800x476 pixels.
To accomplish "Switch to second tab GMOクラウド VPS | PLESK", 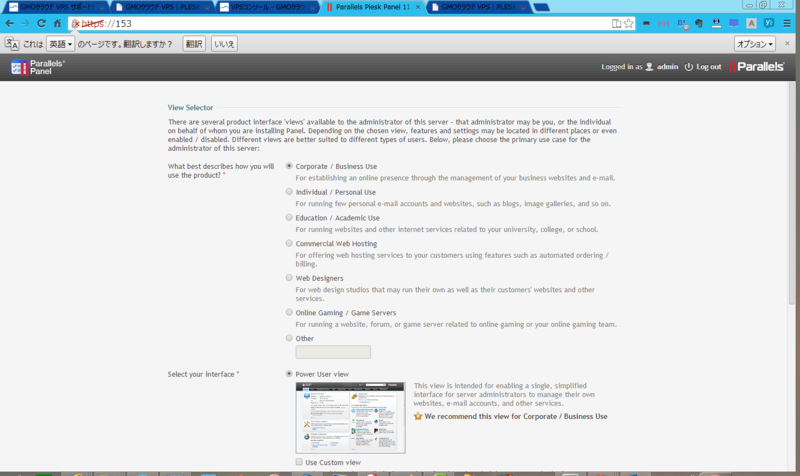I will (x=162, y=7).
